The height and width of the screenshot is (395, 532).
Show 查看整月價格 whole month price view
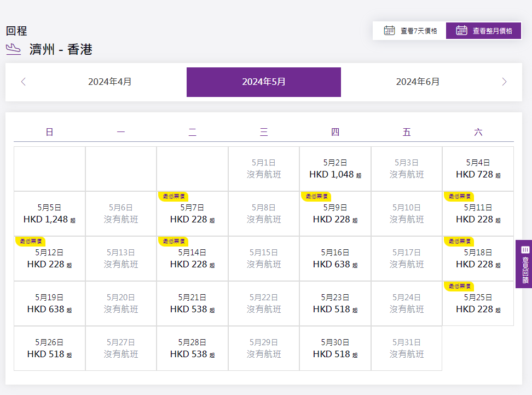point(484,31)
